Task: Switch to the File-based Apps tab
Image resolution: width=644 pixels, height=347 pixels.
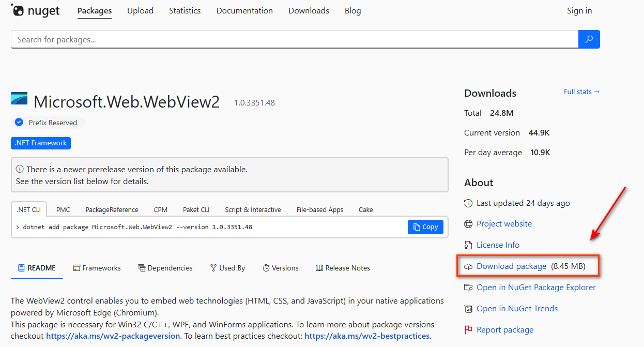Action: pyautogui.click(x=320, y=209)
